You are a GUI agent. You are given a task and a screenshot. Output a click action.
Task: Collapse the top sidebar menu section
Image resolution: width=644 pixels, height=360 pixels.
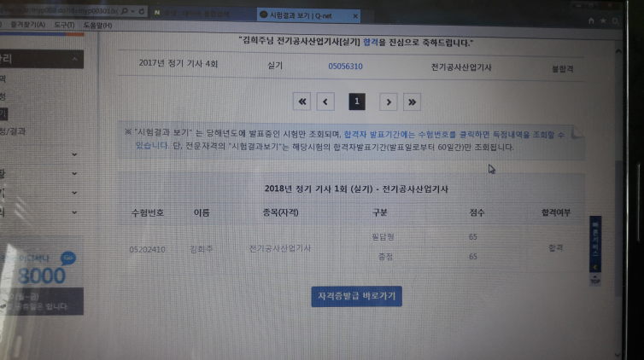(x=75, y=58)
